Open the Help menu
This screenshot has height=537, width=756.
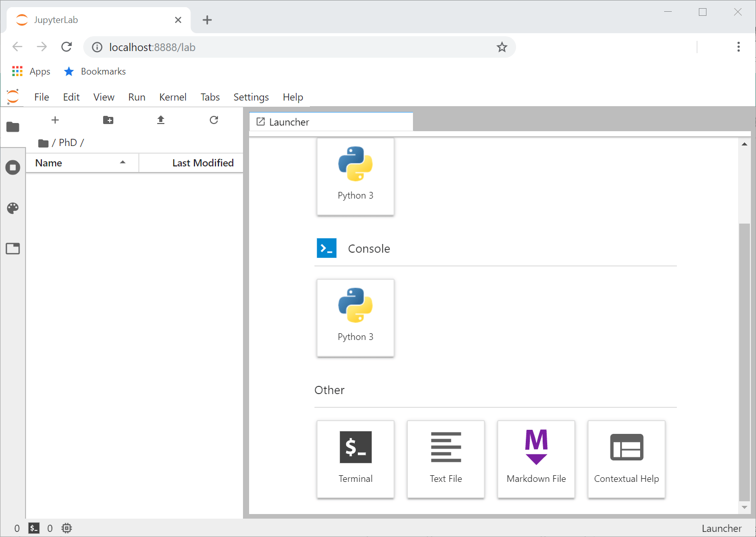[x=292, y=97]
